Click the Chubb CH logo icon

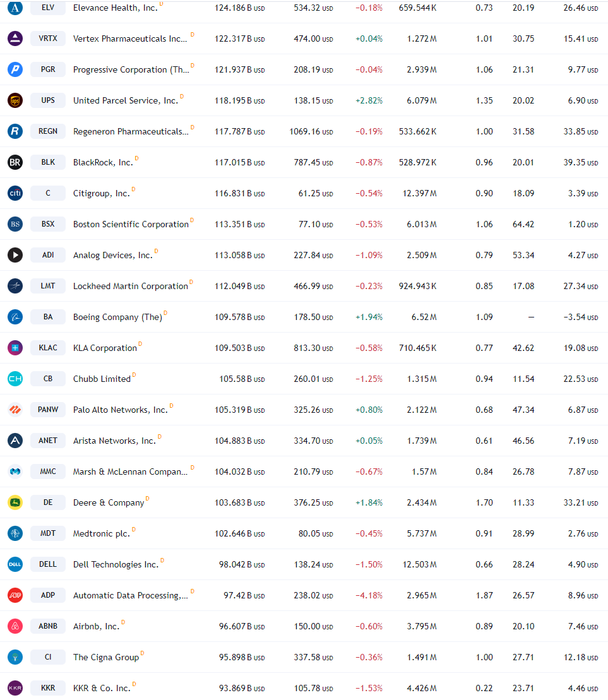15,379
